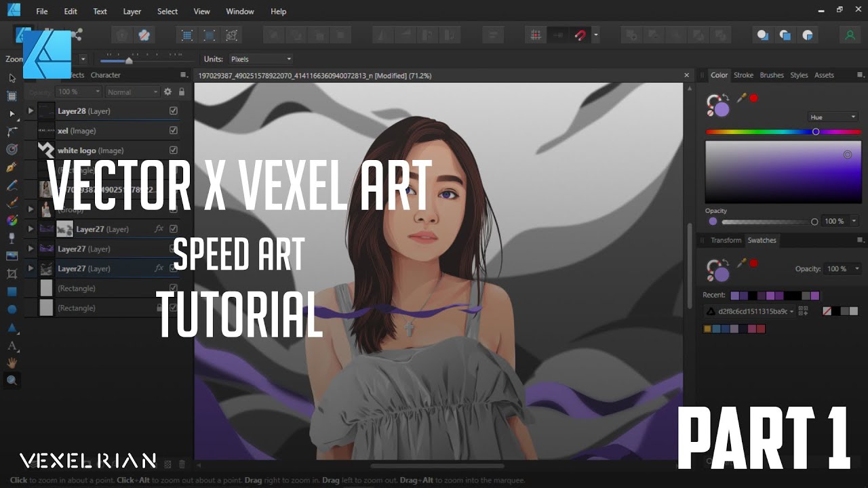Select the Vector Brush tool
The width and height of the screenshot is (868, 488).
[x=12, y=202]
